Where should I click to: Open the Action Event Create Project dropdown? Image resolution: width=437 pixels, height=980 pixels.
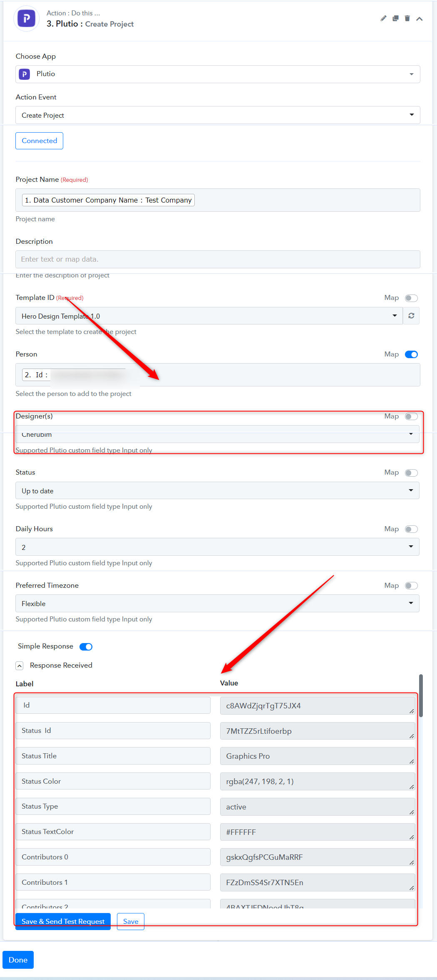[x=218, y=115]
